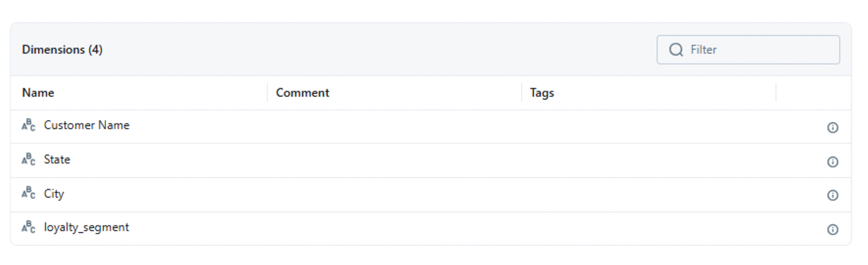Select the State dimension name
Viewport: 868px width, 265px height.
click(x=57, y=159)
